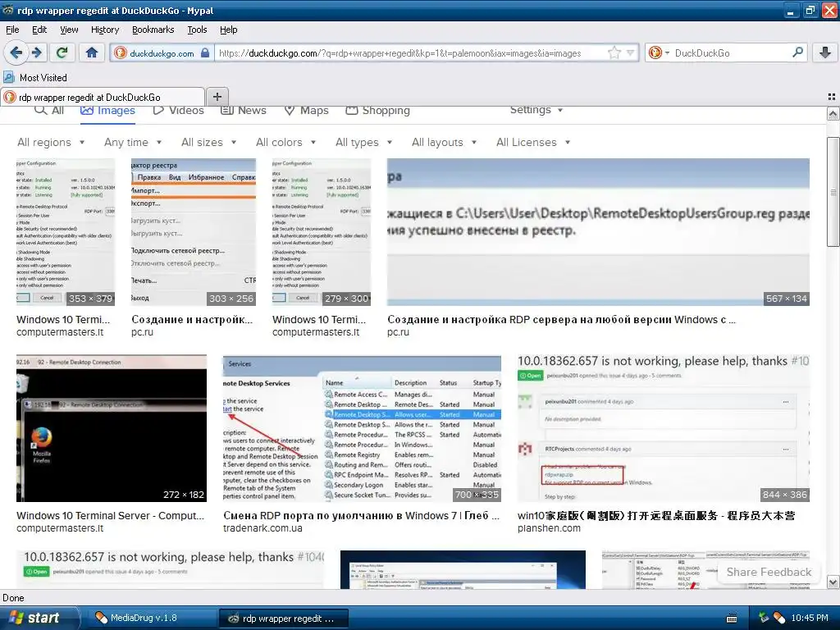This screenshot has width=840, height=630.
Task: Open the 279 × 300 RDP configuration thumbnail
Action: pos(322,232)
